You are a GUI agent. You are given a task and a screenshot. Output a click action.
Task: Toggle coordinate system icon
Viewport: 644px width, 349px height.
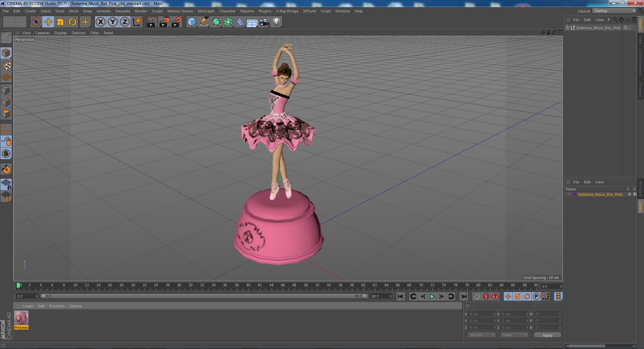tap(137, 22)
